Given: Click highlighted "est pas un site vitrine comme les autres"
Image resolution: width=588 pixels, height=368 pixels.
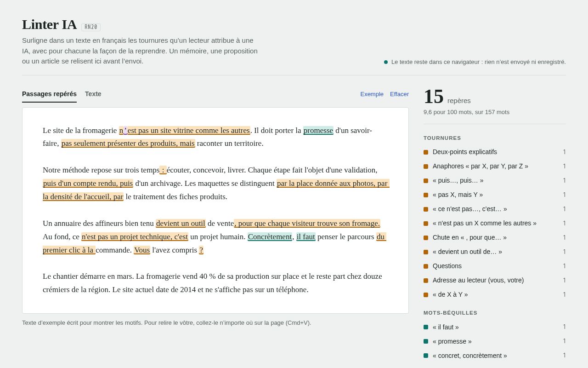Looking at the screenshot, I should point(189,131).
